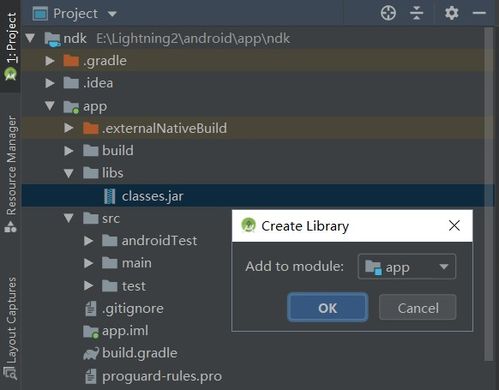Open the Layout Captures side tab

pos(10,328)
